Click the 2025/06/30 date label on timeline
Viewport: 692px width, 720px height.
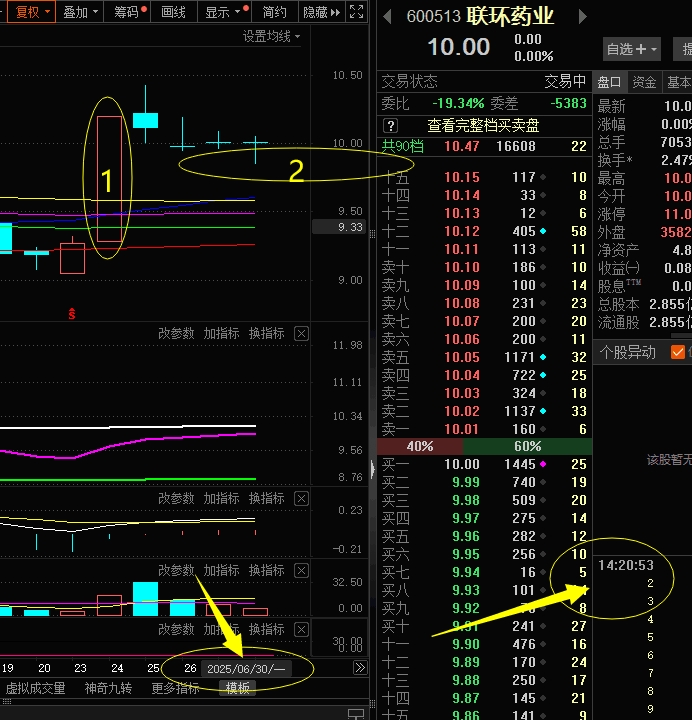[x=246, y=669]
